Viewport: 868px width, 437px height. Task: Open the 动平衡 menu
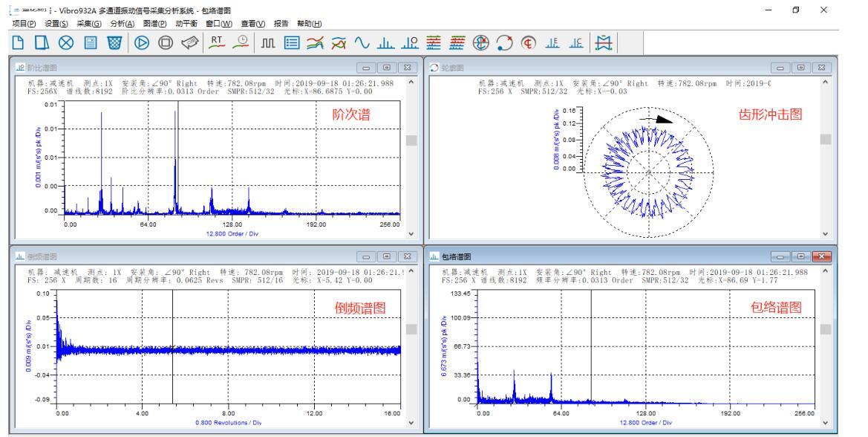[186, 23]
